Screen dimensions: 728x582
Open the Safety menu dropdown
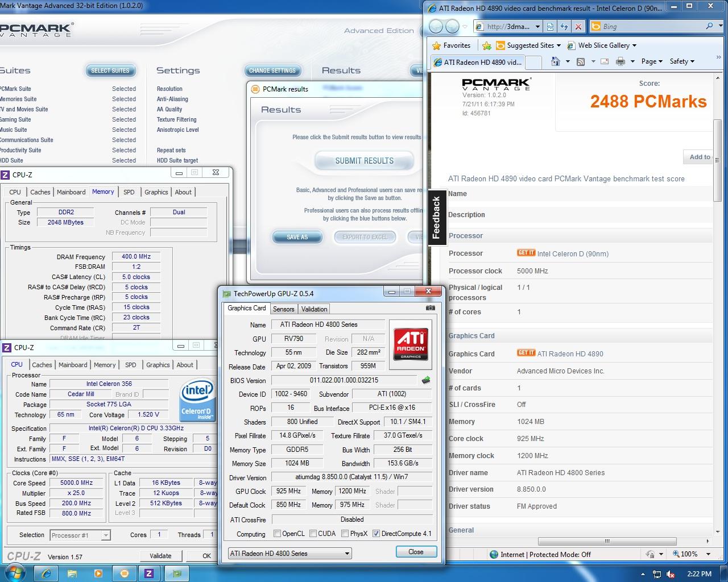[x=682, y=61]
